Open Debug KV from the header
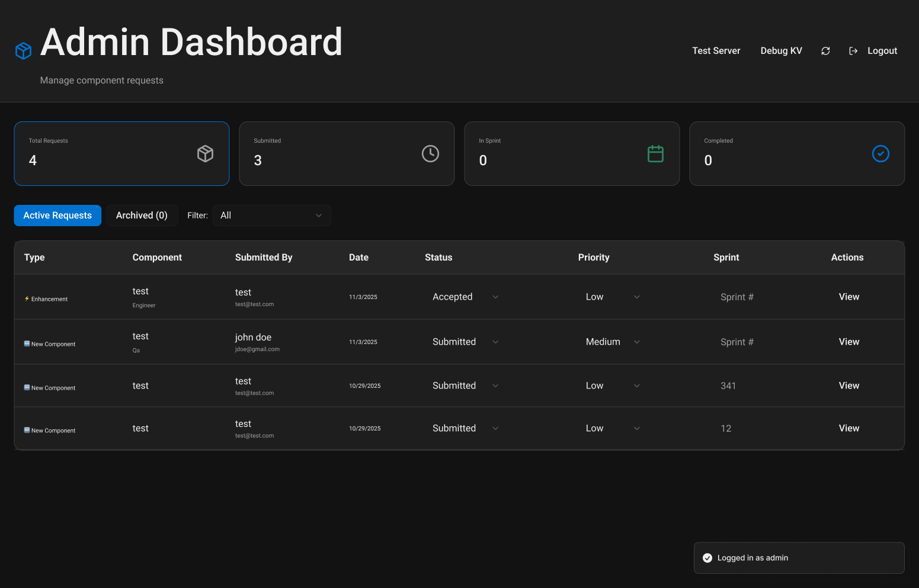The image size is (919, 588). (x=781, y=51)
